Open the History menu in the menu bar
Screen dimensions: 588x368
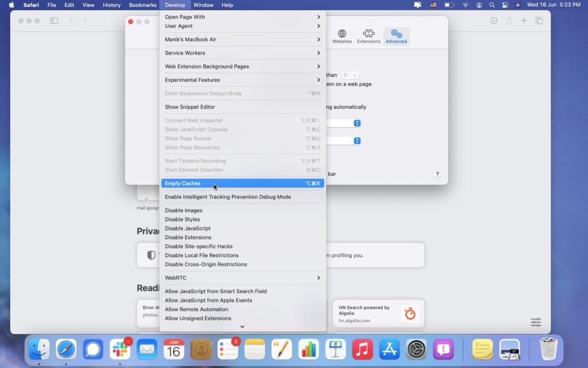tap(111, 5)
